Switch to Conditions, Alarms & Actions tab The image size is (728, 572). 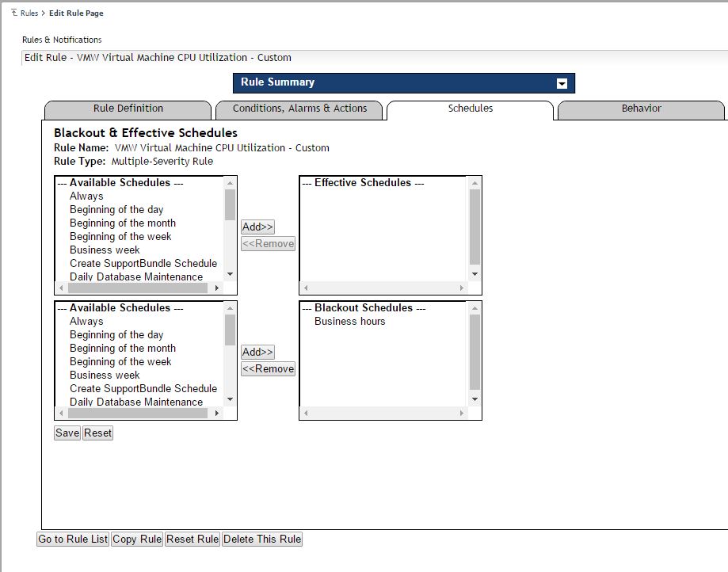(299, 109)
